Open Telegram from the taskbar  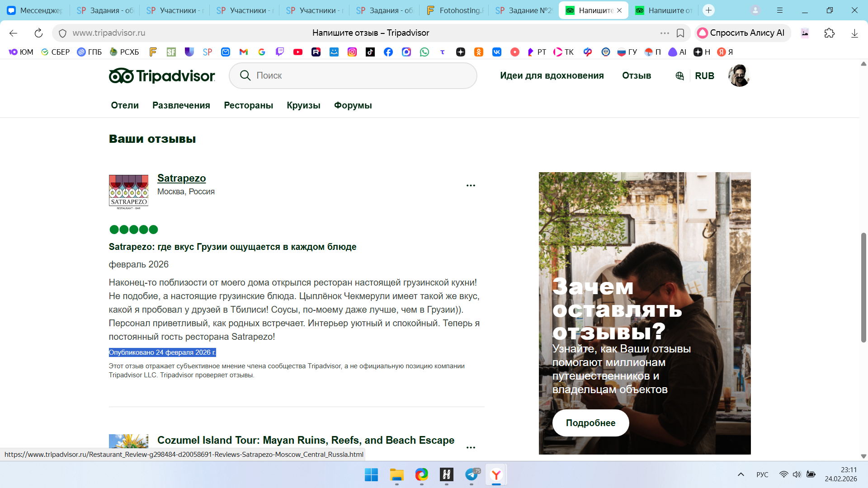(472, 474)
